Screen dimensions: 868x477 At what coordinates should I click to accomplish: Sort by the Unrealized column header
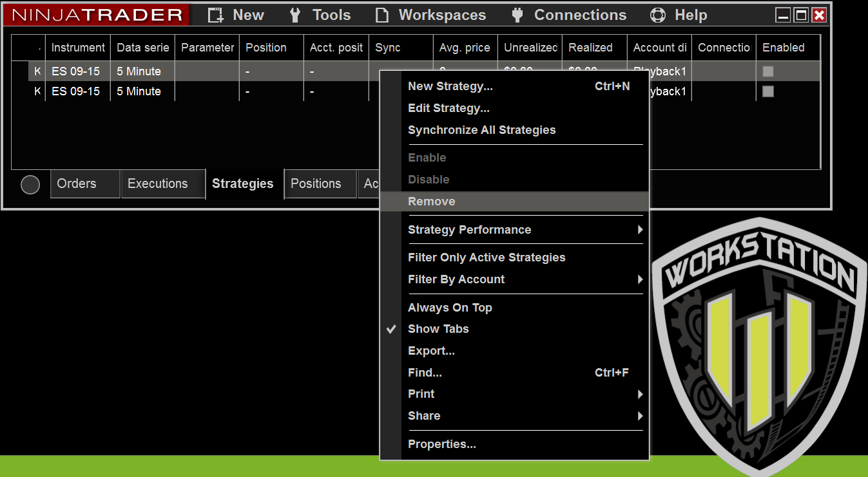(x=530, y=48)
